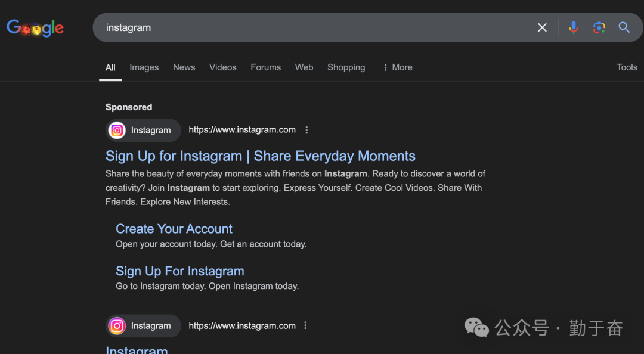644x354 pixels.
Task: Open three-dot options for second result
Action: tap(305, 325)
